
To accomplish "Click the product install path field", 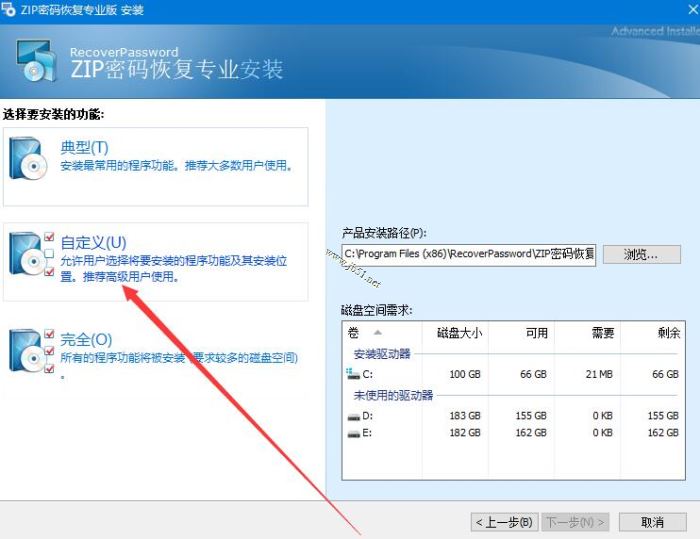I will click(469, 255).
